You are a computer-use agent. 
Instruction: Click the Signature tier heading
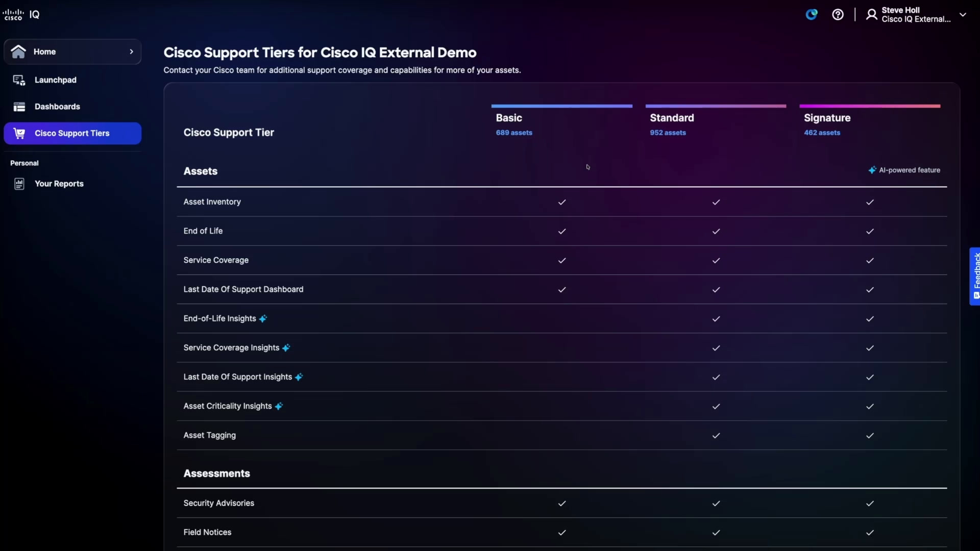827,118
